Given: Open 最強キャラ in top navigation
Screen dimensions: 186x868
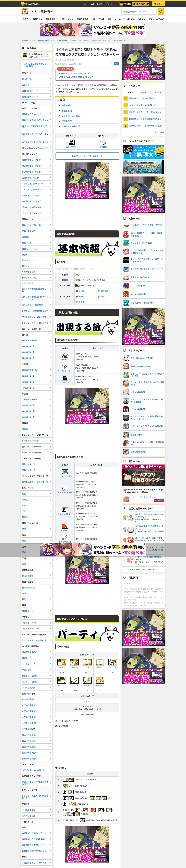Looking at the screenshot, I should coord(38,19).
